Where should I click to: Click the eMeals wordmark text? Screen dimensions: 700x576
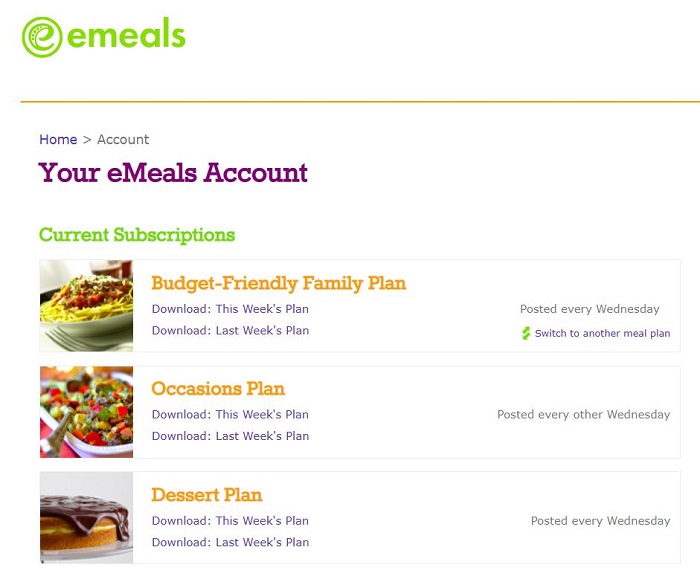[x=126, y=37]
